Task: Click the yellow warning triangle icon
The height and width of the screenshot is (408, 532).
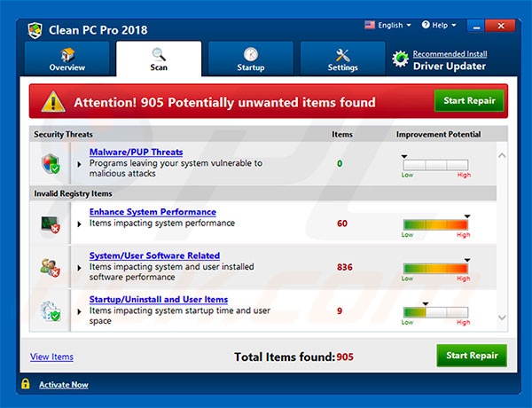Action: [x=53, y=101]
